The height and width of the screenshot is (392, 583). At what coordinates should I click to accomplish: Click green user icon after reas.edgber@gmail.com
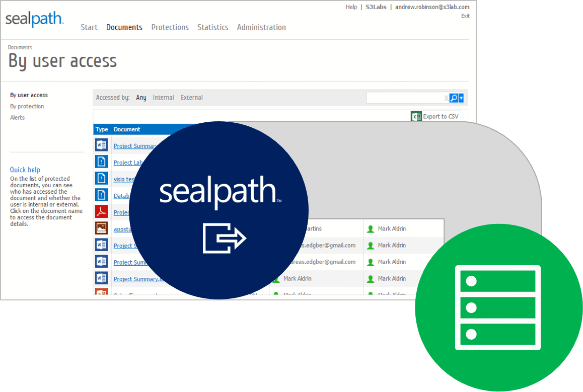click(371, 262)
